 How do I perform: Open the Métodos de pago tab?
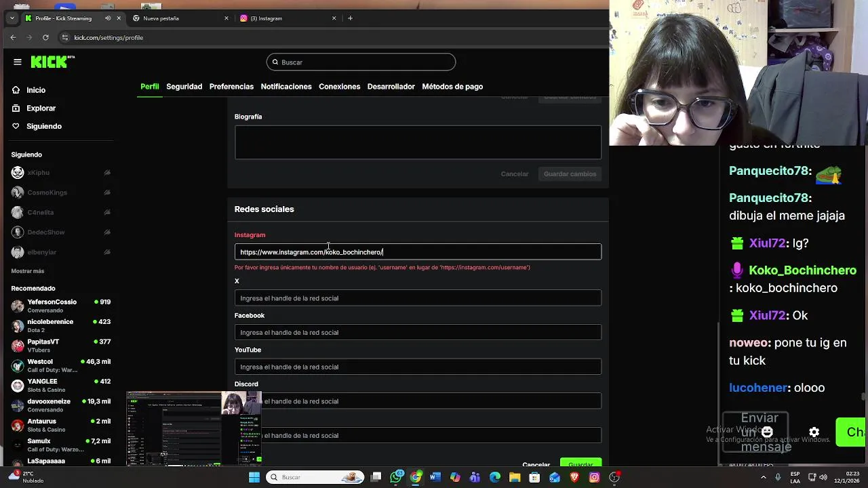click(452, 87)
